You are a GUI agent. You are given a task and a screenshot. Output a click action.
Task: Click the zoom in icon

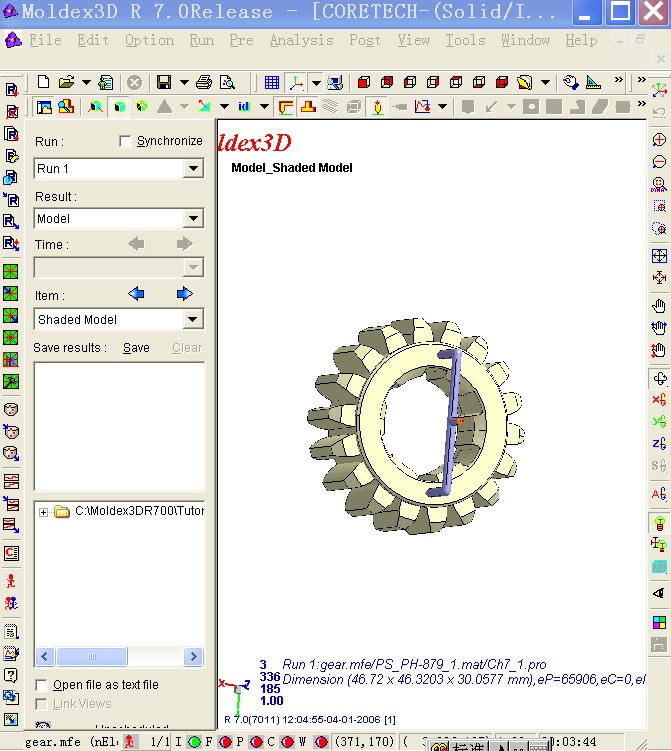click(660, 140)
